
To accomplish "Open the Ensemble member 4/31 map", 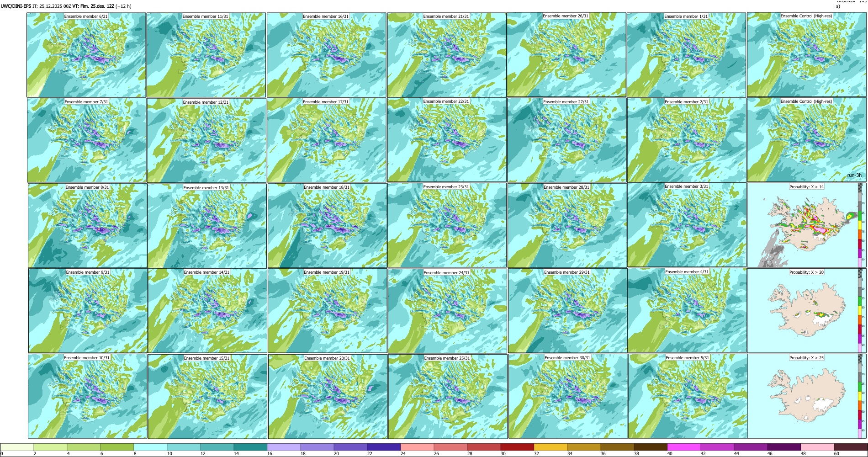I will 687,310.
